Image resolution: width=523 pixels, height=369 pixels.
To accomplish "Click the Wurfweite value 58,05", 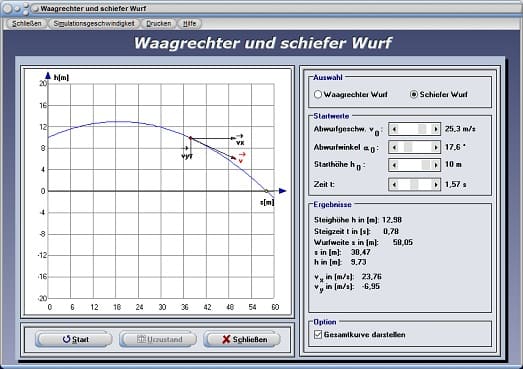I will tap(403, 242).
